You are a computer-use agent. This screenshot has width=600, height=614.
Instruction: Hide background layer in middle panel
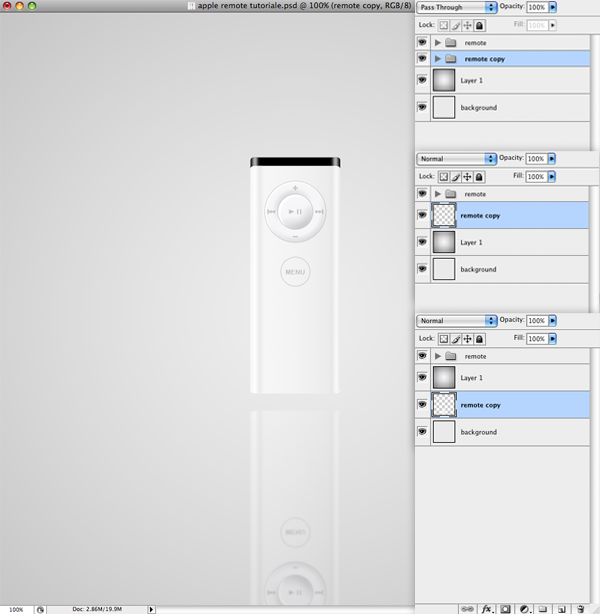tap(422, 269)
